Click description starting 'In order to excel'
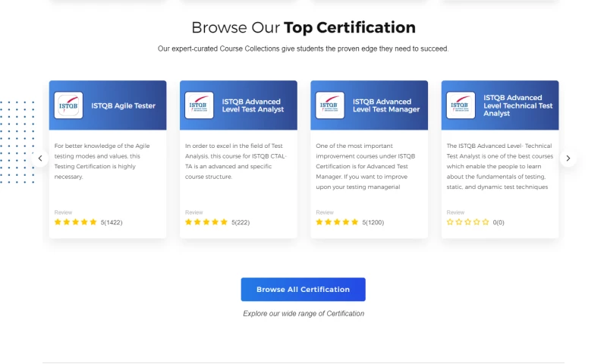Screen dimensions: 607x364 click(x=236, y=161)
